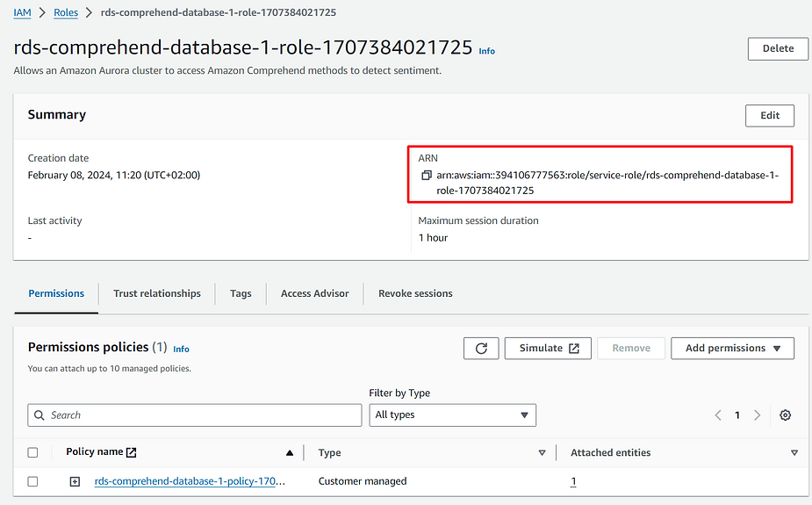This screenshot has height=505, width=812.
Task: Click the current role name in breadcrumb
Action: pyautogui.click(x=218, y=12)
